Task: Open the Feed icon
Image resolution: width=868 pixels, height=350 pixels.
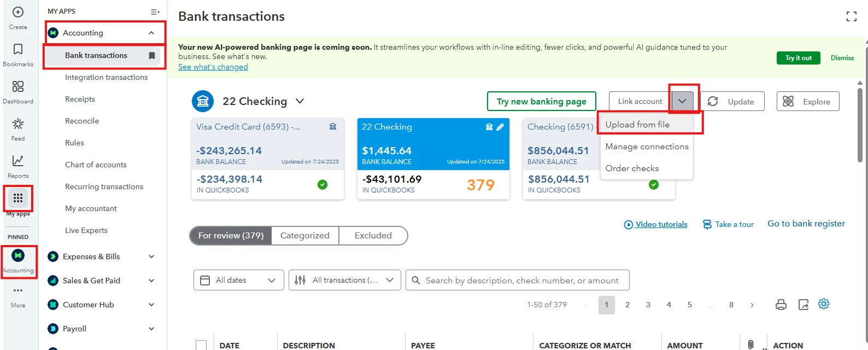Action: coord(18,124)
